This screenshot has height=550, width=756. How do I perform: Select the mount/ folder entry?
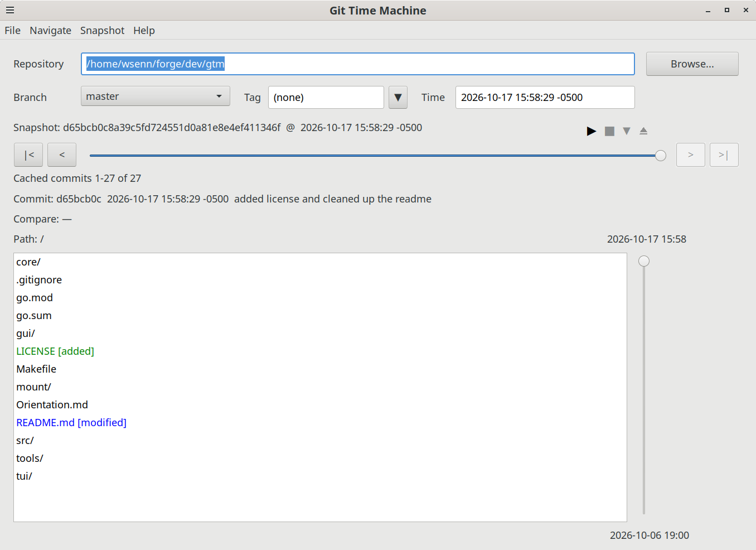coord(320,387)
